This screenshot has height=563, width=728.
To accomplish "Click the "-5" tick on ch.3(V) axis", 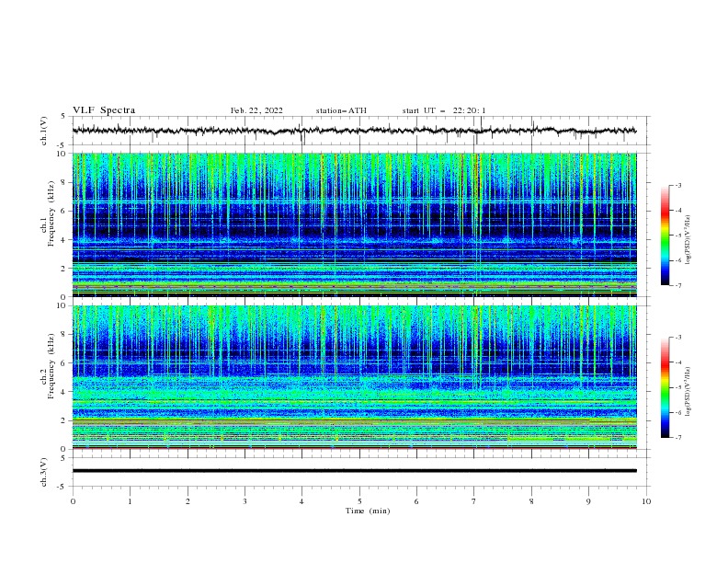I will [x=63, y=487].
